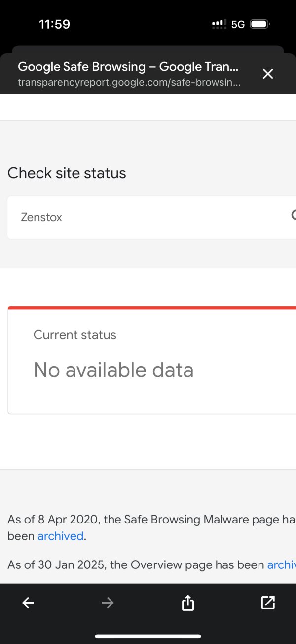Click the Check site status heading
The width and height of the screenshot is (296, 644).
[67, 173]
